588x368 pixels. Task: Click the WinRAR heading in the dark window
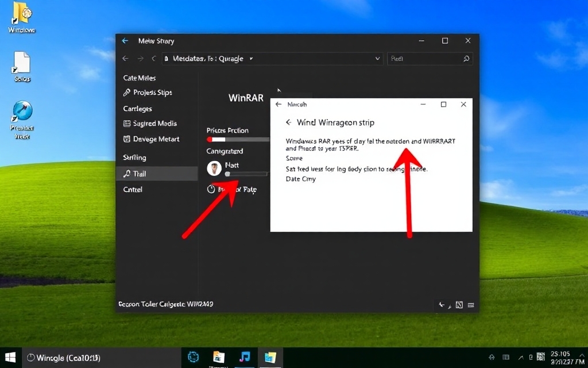[246, 98]
